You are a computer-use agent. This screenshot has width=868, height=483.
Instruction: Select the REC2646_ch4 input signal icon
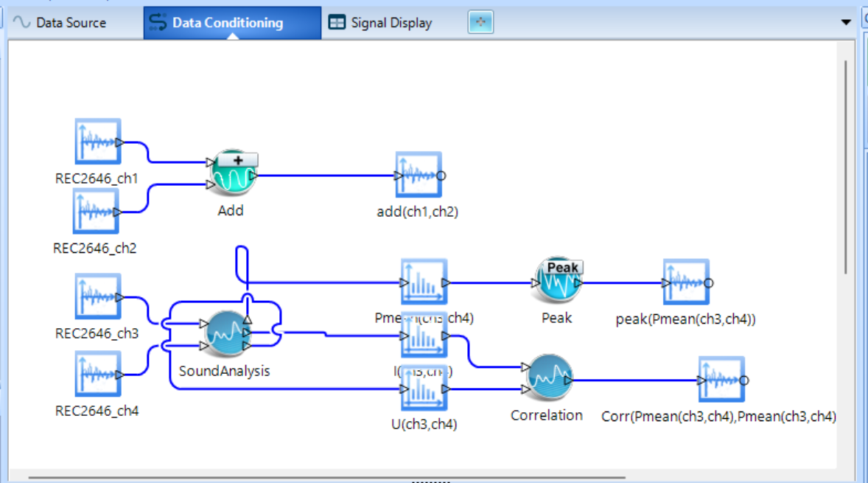point(97,374)
